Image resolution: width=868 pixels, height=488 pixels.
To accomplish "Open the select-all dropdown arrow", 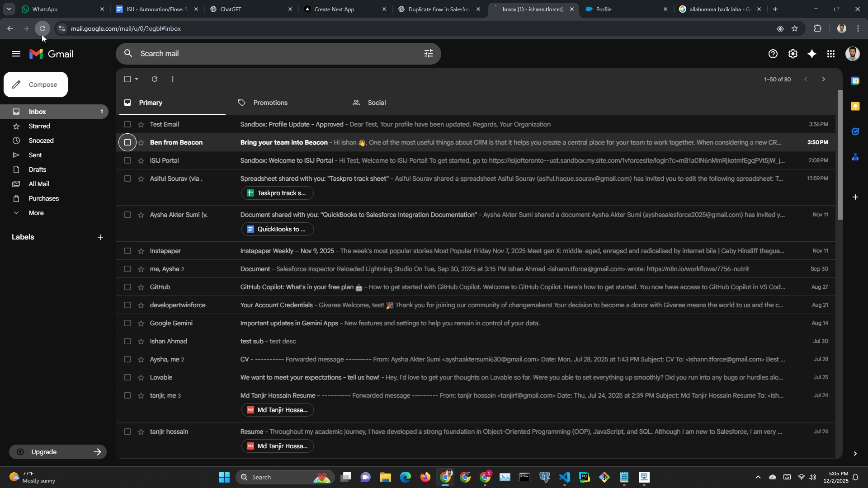I will pyautogui.click(x=137, y=79).
